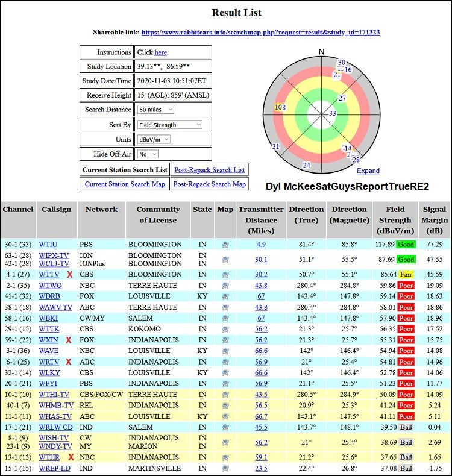Open the WNDY-TV callsign link

click(55, 446)
